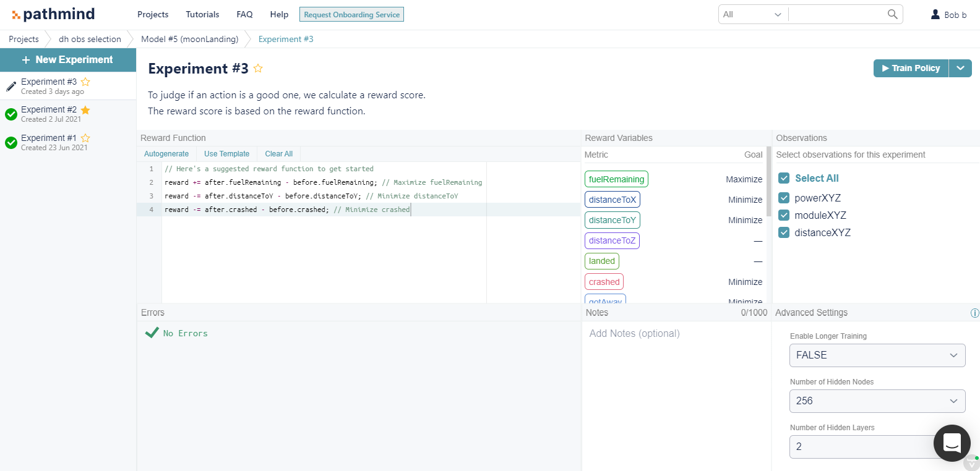Select the distanceToZ reward variable
980x471 pixels.
pyautogui.click(x=612, y=240)
